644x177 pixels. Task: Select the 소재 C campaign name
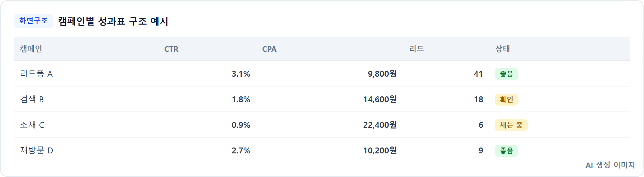point(32,125)
